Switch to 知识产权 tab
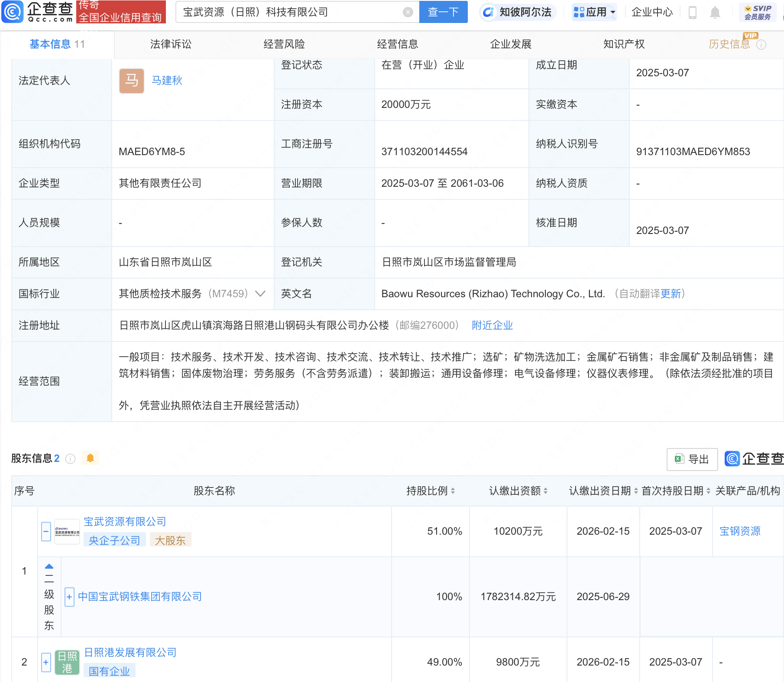 tap(624, 44)
